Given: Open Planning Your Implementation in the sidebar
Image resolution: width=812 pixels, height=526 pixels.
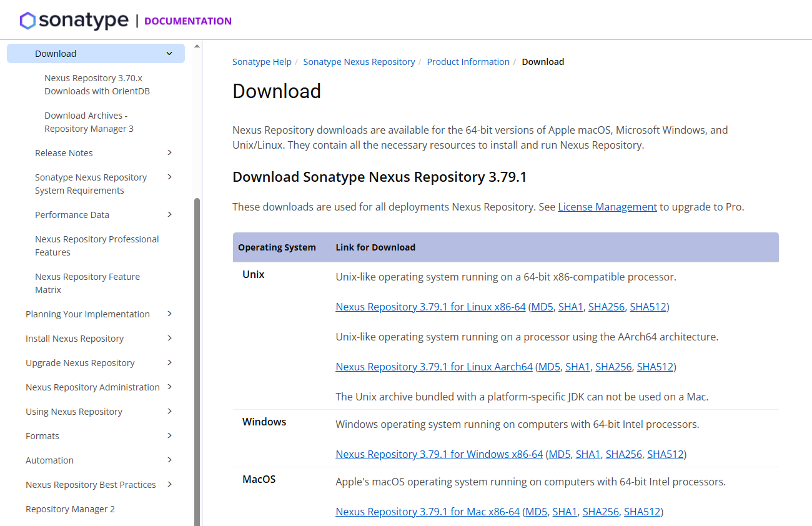Looking at the screenshot, I should [87, 314].
